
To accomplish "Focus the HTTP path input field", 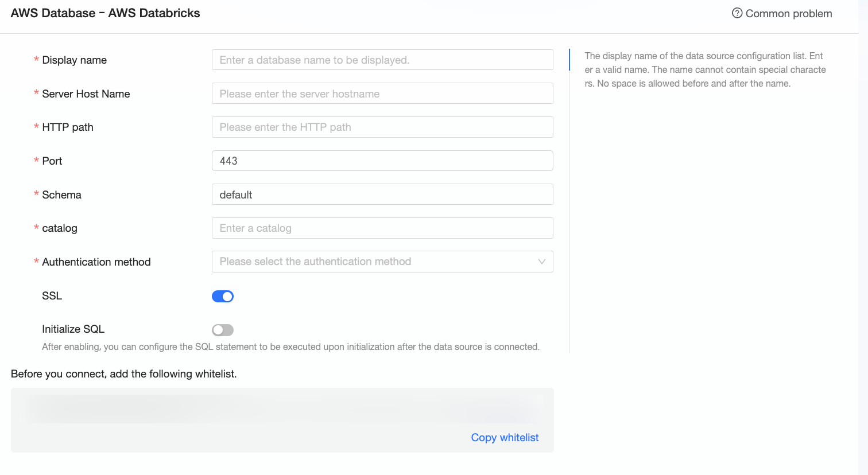I will (x=382, y=127).
